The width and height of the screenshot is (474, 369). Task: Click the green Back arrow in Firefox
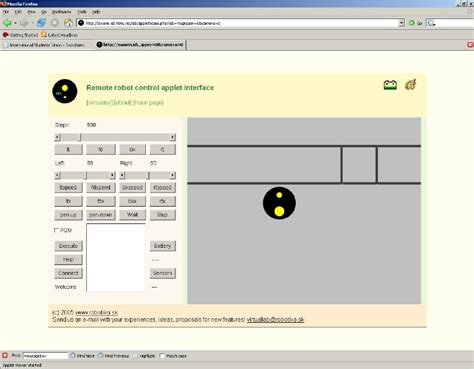click(7, 23)
